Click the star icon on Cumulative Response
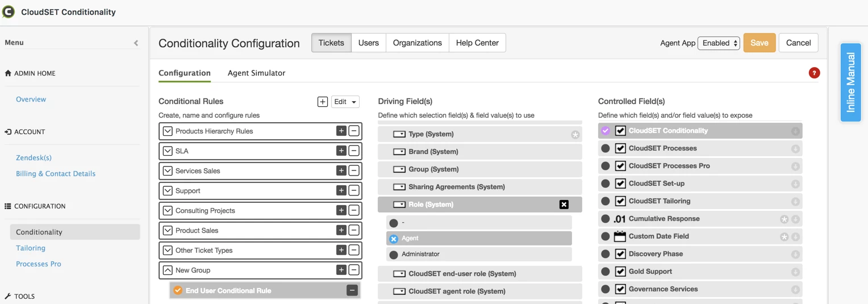The width and height of the screenshot is (868, 304). click(x=784, y=219)
